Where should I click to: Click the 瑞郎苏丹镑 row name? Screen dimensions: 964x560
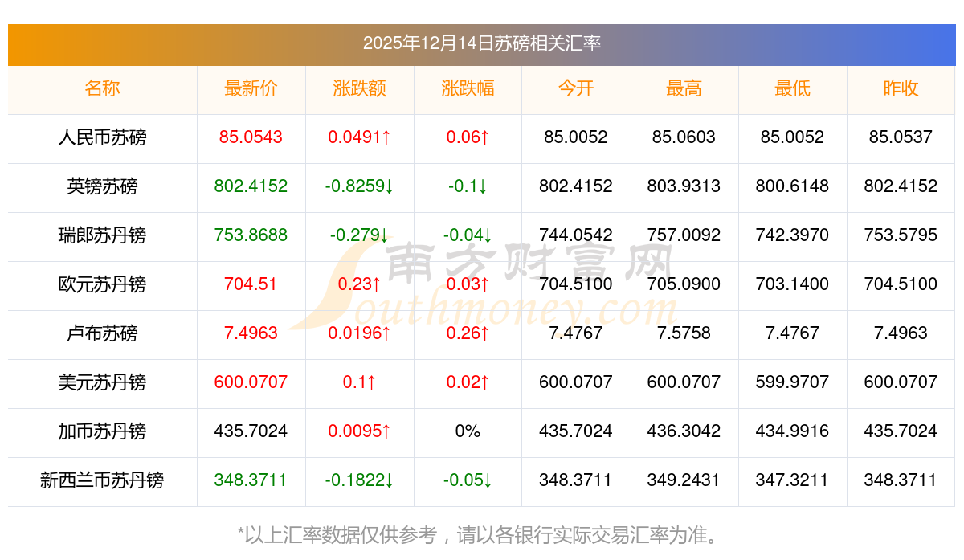(102, 235)
